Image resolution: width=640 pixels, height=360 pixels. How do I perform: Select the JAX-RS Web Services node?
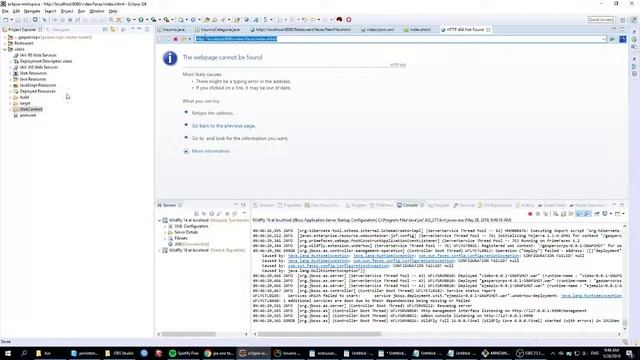38,55
